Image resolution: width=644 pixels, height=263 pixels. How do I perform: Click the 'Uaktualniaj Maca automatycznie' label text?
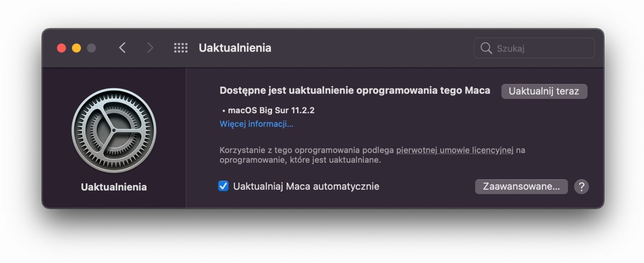(306, 186)
